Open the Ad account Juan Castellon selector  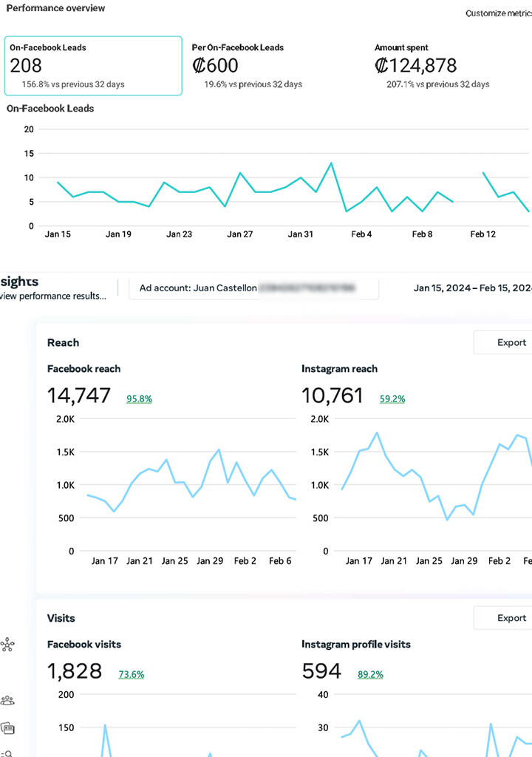[x=253, y=288]
